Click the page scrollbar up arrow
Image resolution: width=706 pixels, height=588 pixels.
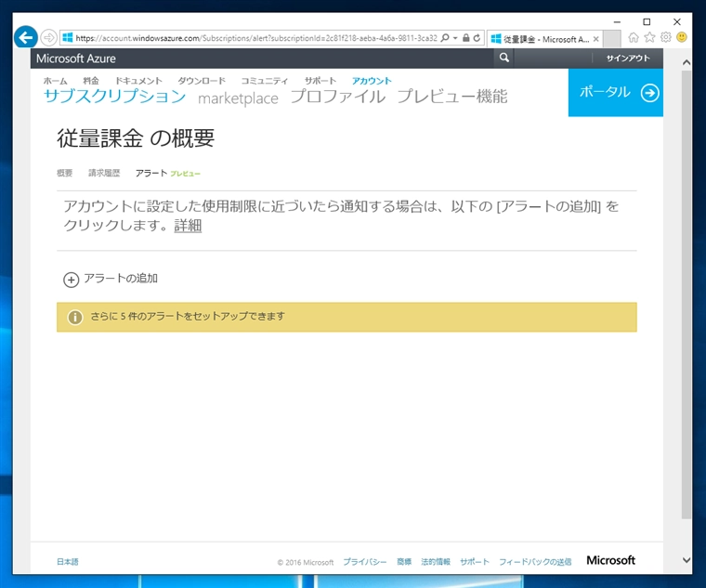(686, 62)
